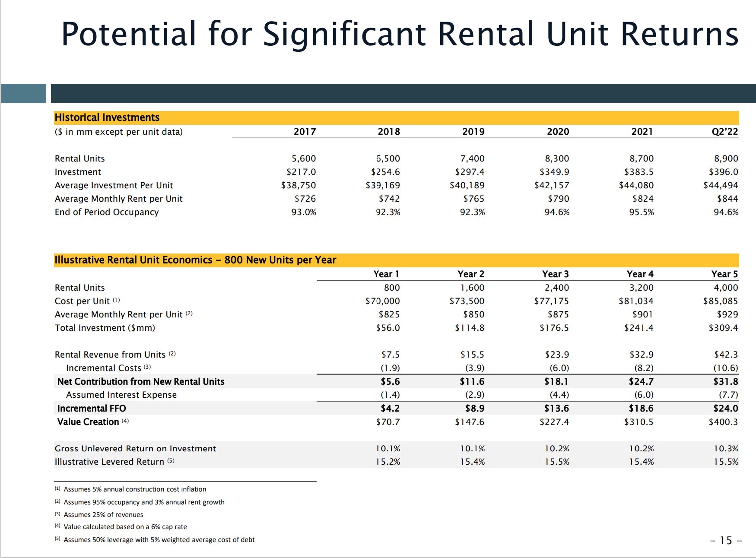This screenshot has width=756, height=558.
Task: Click the $309.4 total investment value
Action: [724, 328]
